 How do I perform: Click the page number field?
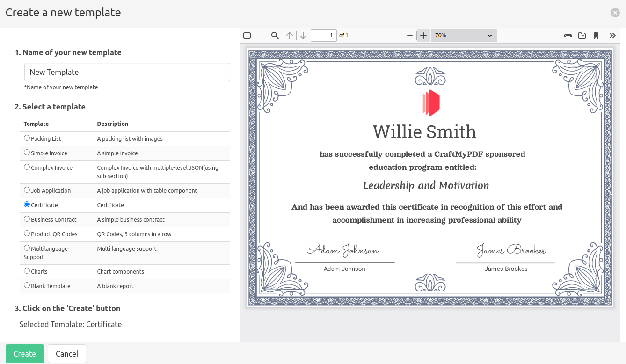point(324,36)
